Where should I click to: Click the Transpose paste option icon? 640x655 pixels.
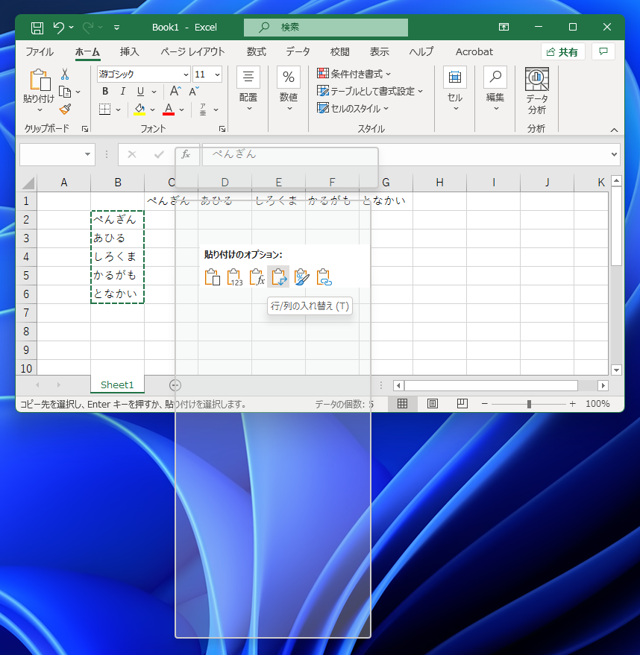tap(279, 277)
